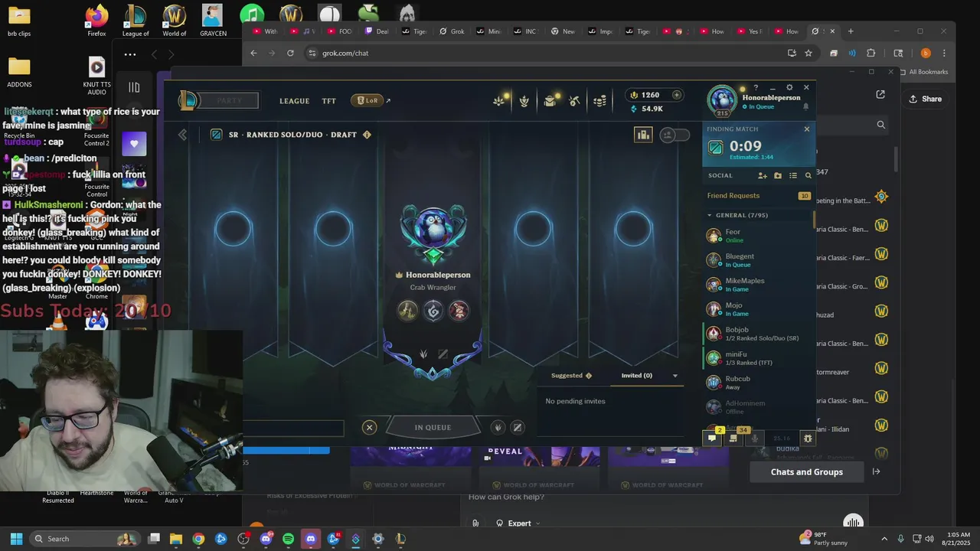Click the Add Friend icon in Social
980x551 pixels.
pos(763,175)
